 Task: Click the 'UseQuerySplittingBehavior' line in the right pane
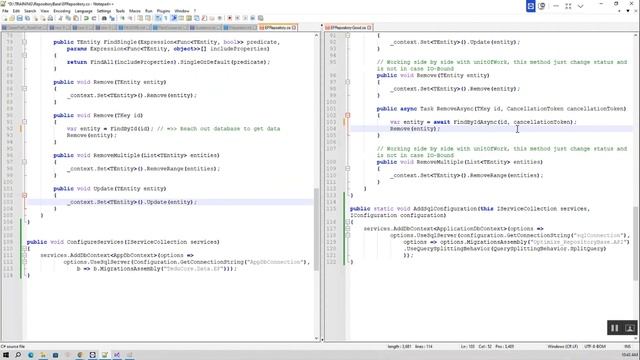tap(505, 249)
